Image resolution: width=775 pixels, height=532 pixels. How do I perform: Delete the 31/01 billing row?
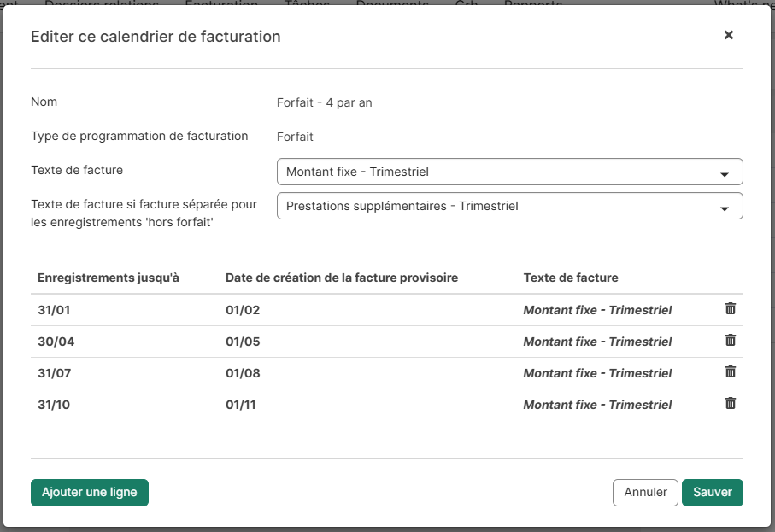(x=730, y=309)
